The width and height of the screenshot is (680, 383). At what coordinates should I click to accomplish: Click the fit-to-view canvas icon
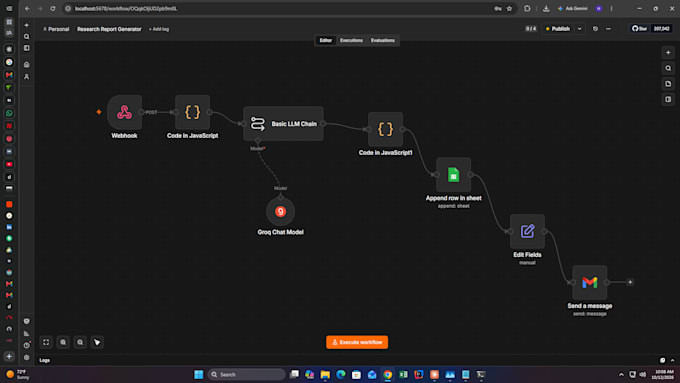click(46, 342)
